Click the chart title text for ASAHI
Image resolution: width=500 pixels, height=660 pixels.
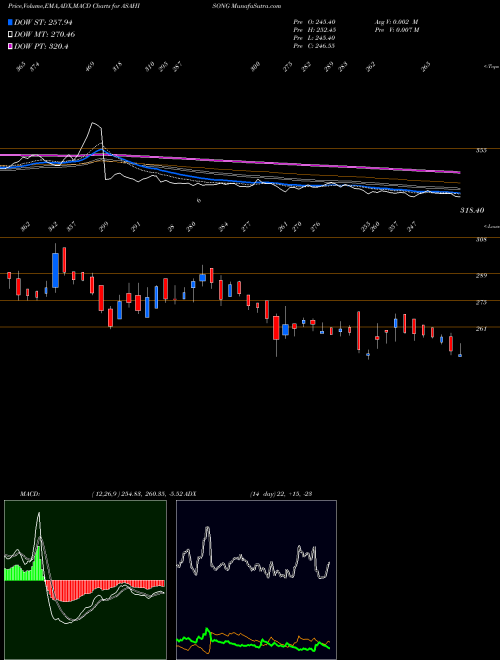click(74, 6)
